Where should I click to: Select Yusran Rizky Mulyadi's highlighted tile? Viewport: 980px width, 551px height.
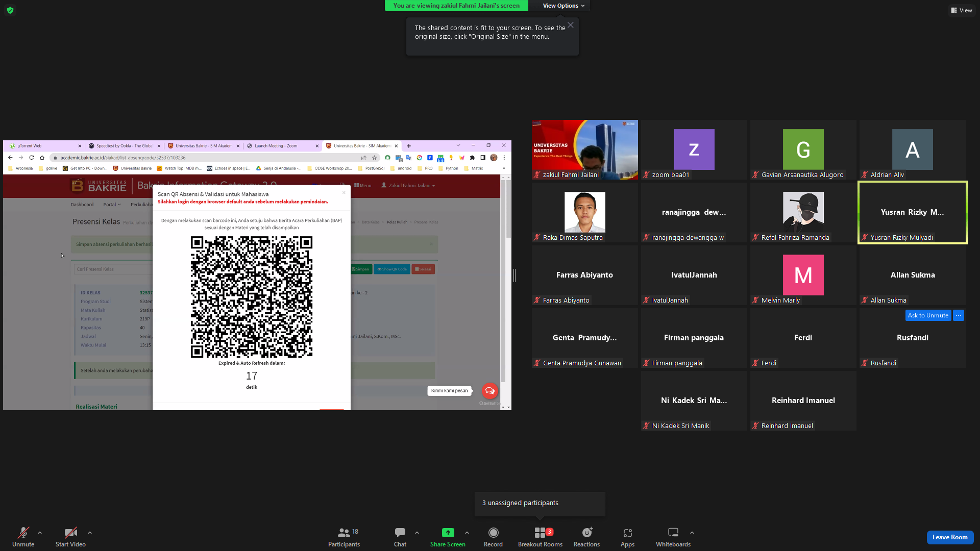[913, 212]
